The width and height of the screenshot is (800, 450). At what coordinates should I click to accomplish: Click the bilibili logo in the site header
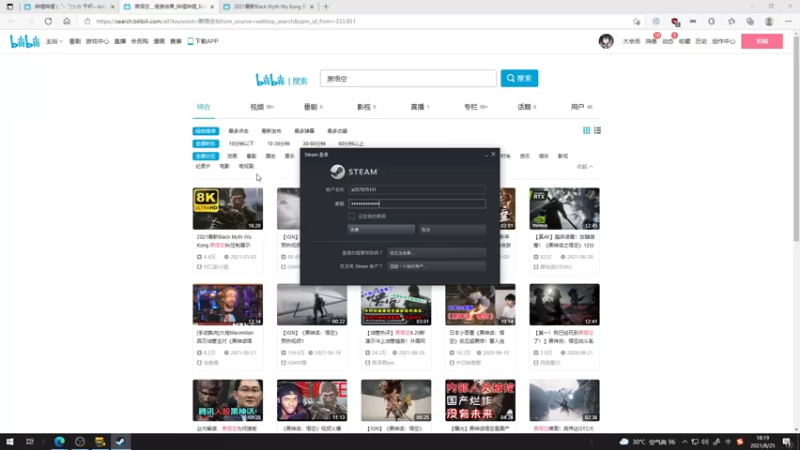coord(24,41)
